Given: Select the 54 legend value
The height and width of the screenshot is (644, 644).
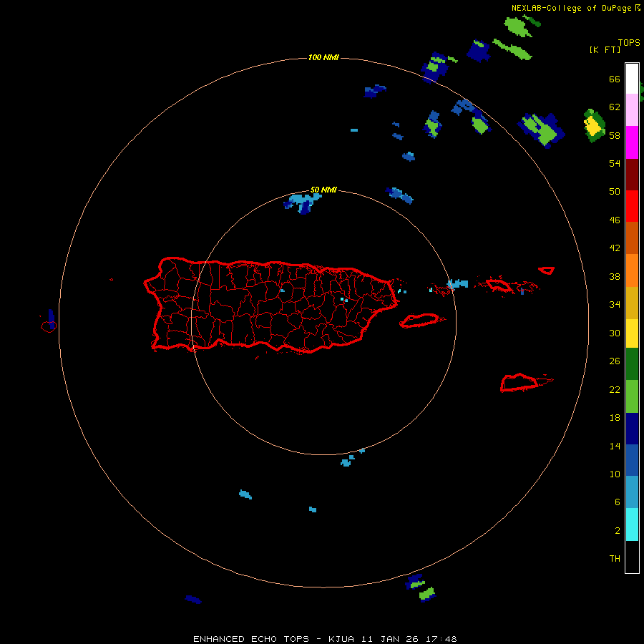Looking at the screenshot, I should pyautogui.click(x=615, y=163).
